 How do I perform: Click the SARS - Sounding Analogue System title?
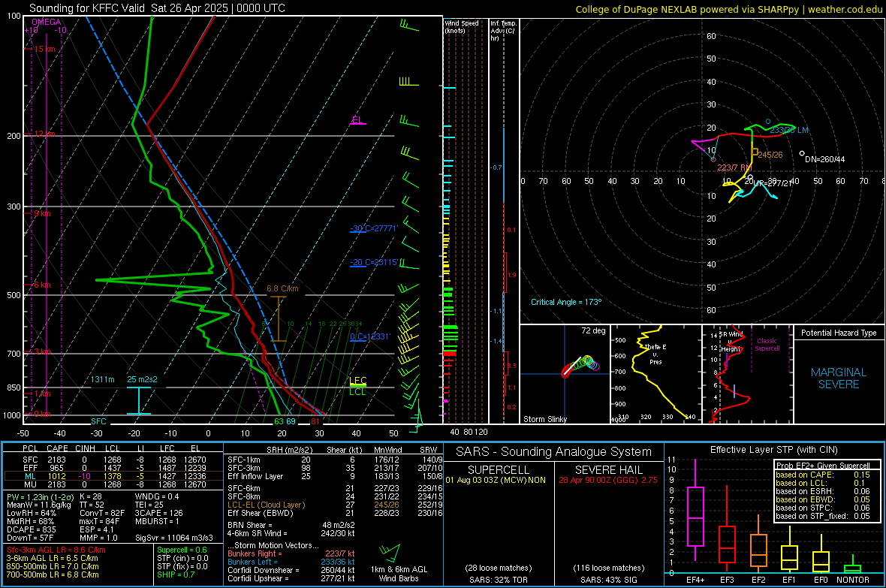554,451
